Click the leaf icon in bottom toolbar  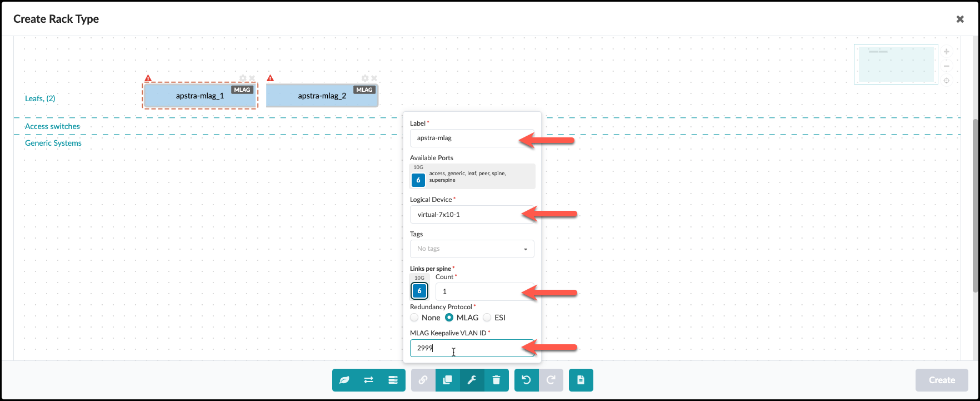click(344, 380)
